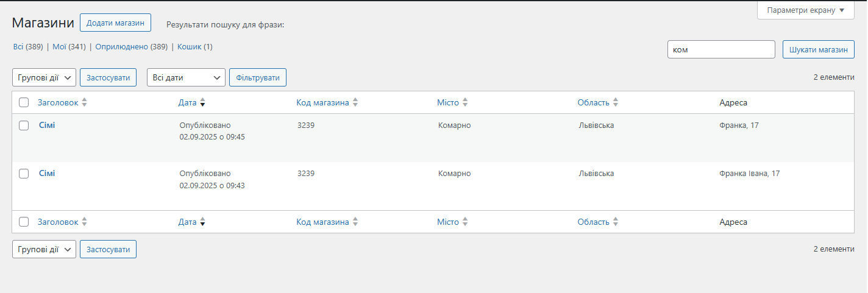
Task: Open the top Групові дії dropdown
Action: coord(44,77)
